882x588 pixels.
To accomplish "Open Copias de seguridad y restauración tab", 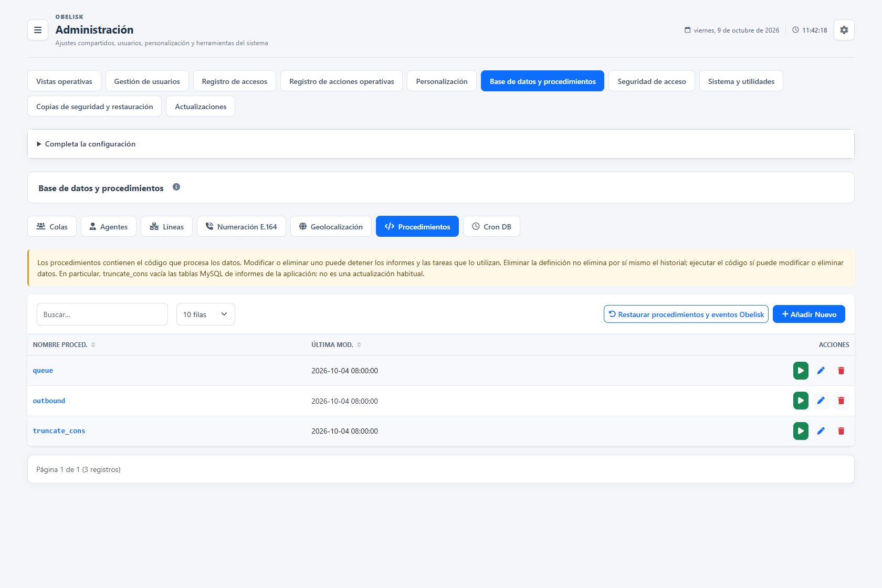I will [94, 107].
